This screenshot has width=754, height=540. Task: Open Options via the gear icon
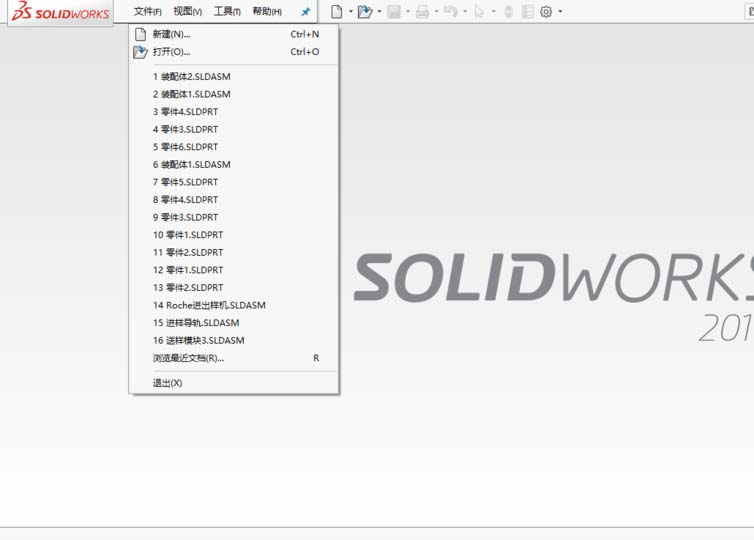click(546, 12)
